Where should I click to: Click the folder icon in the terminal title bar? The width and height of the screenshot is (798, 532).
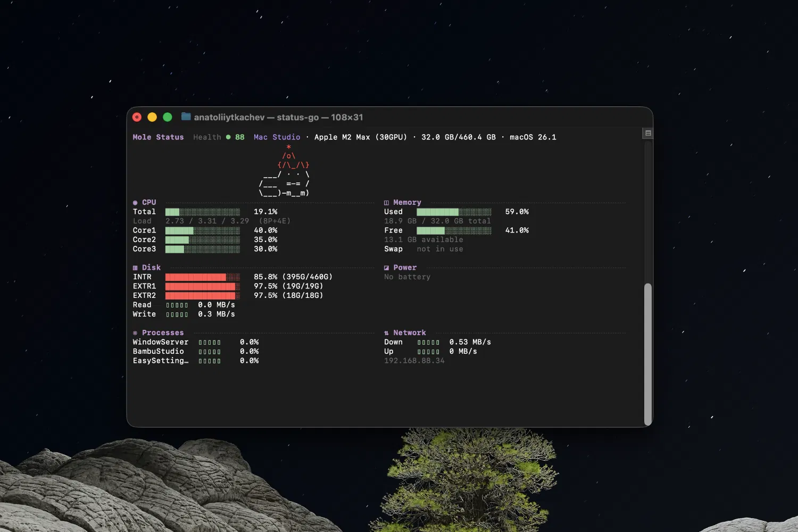pyautogui.click(x=186, y=117)
